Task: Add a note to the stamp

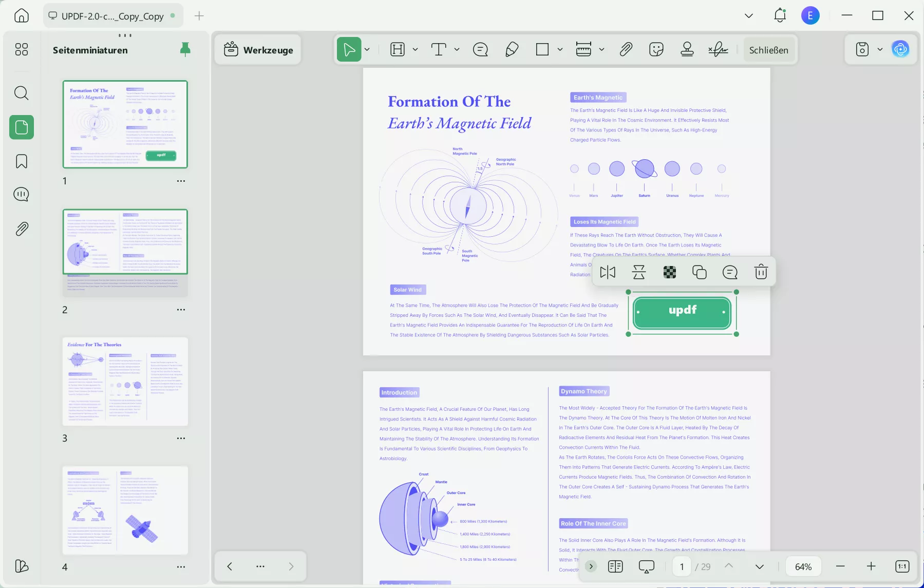Action: [730, 272]
